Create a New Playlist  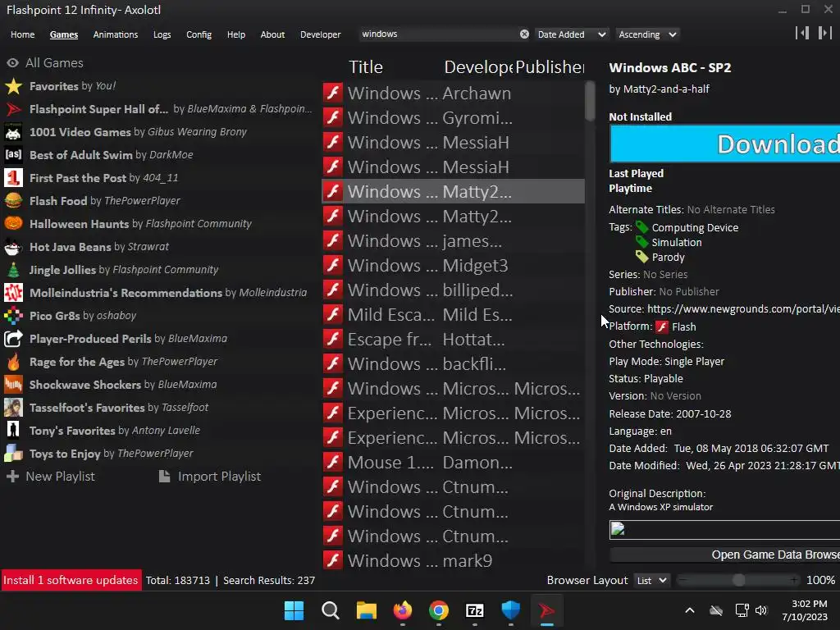point(51,477)
